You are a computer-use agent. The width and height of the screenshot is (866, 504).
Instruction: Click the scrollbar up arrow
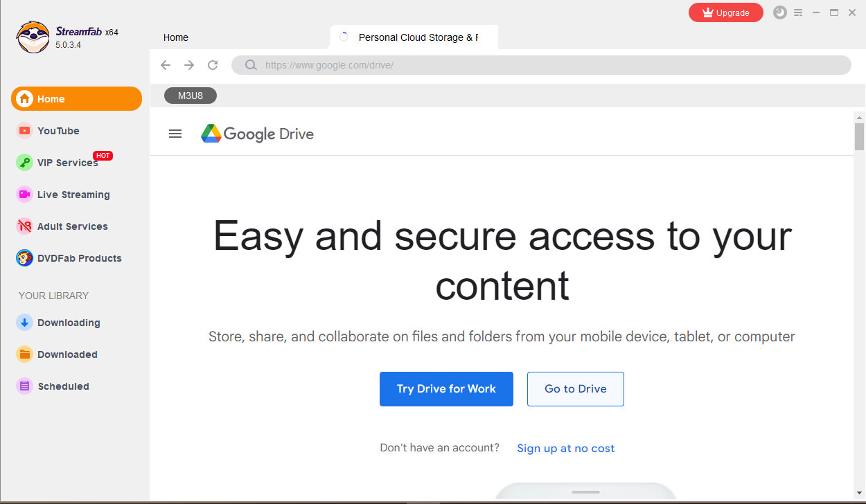coord(859,116)
